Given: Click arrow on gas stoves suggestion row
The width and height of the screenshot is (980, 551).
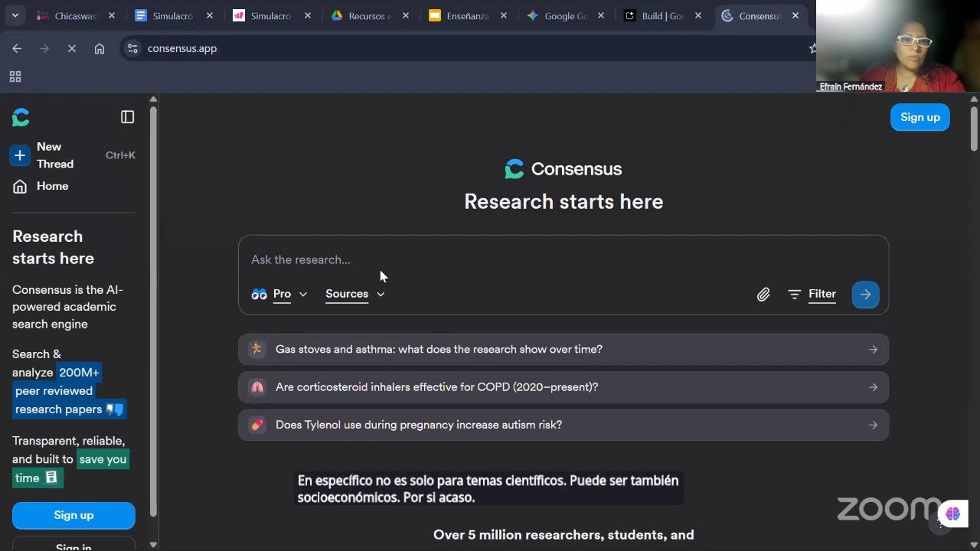Looking at the screenshot, I should click(873, 349).
